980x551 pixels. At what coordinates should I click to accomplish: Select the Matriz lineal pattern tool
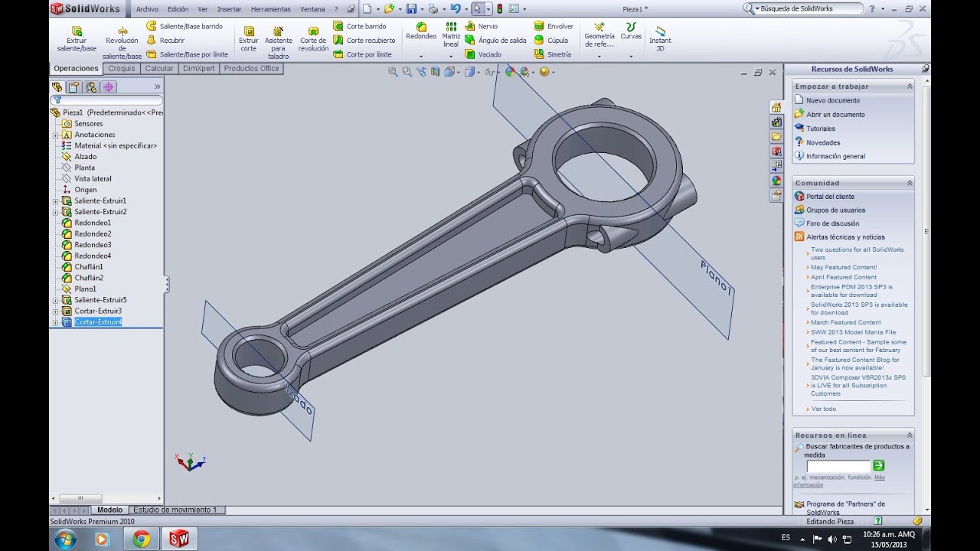451,34
